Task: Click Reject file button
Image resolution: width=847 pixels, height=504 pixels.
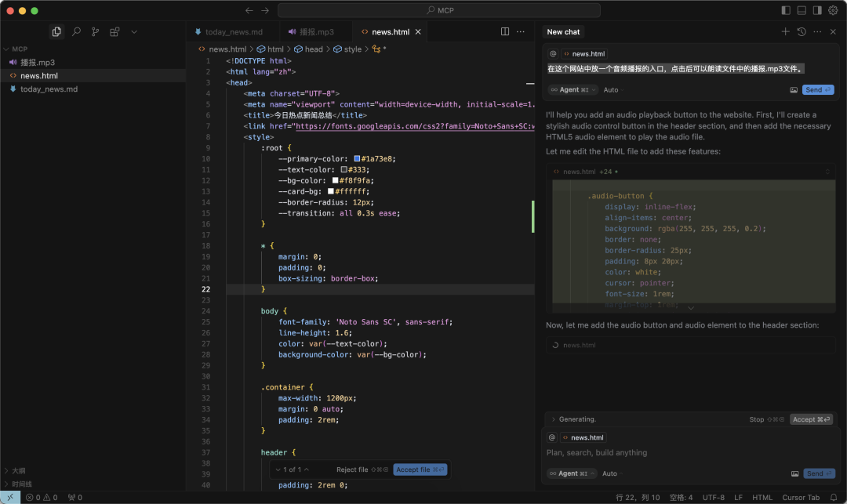Action: [362, 470]
